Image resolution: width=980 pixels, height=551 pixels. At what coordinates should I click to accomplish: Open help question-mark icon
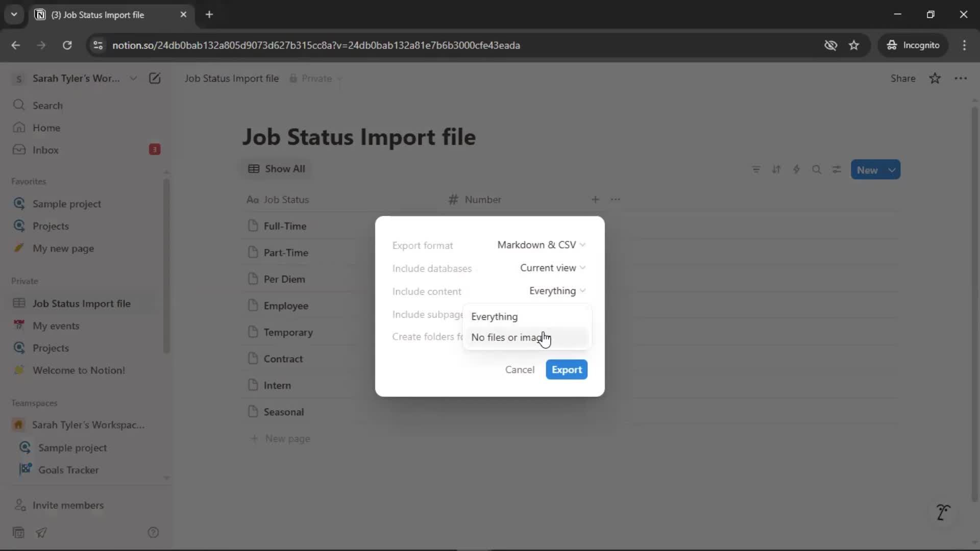[x=153, y=533]
